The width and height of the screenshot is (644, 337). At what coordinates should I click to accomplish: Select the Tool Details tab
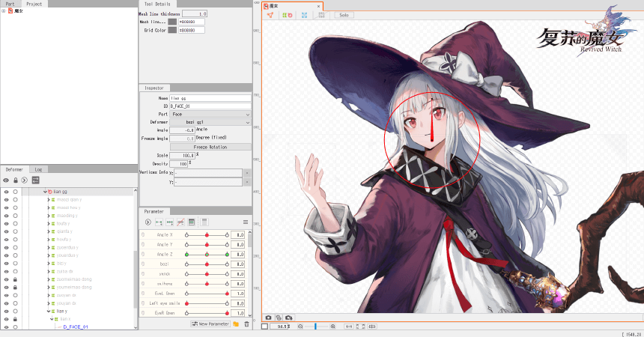click(x=157, y=4)
